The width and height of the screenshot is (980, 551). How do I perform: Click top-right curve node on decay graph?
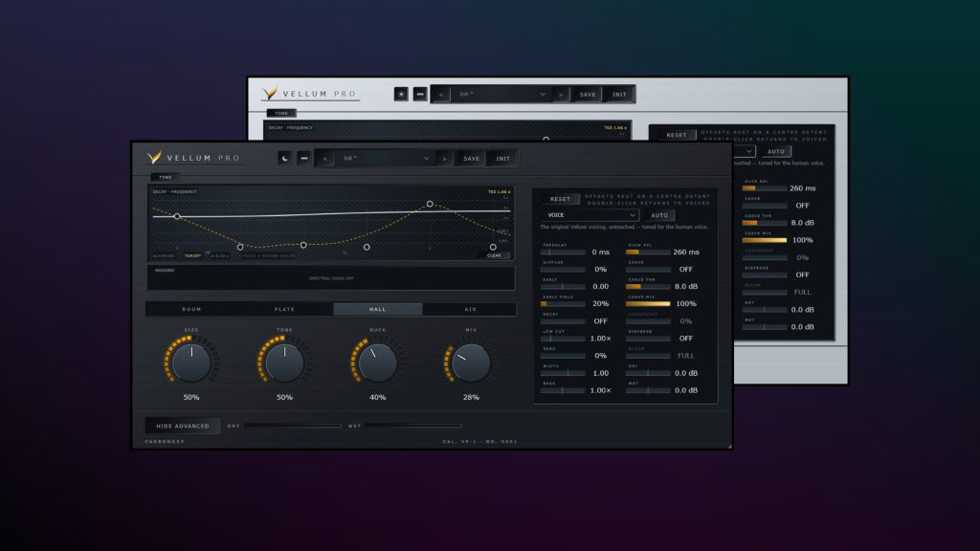[x=430, y=205]
